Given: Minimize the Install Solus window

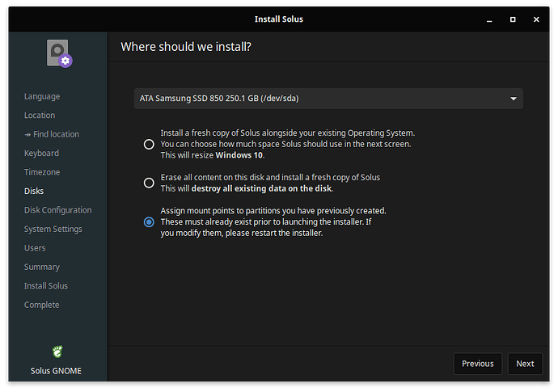Looking at the screenshot, I should 489,19.
